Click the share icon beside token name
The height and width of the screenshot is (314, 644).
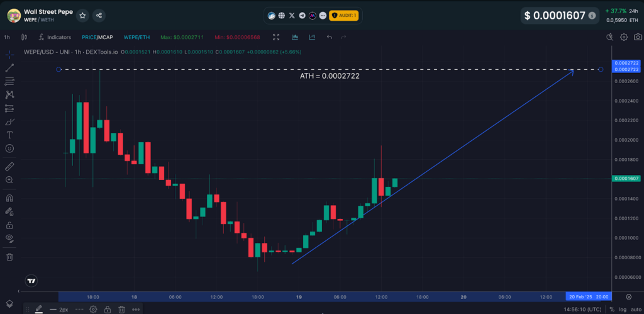tap(99, 15)
